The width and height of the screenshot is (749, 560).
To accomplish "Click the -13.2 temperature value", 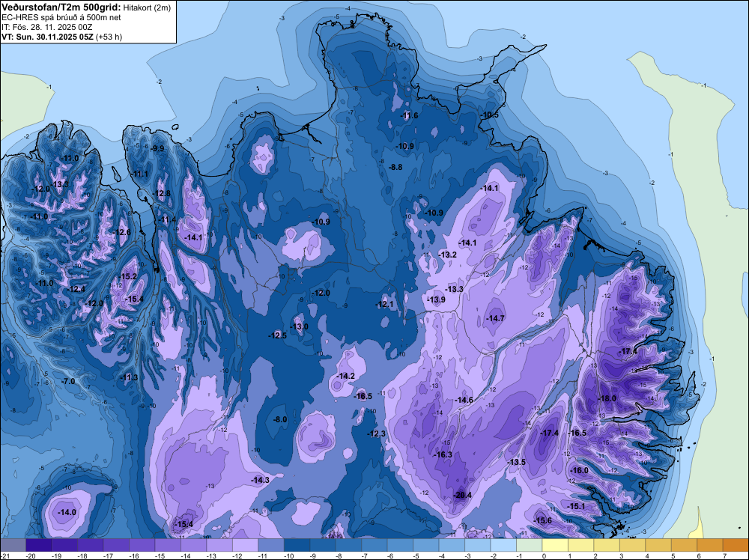I will click(x=448, y=255).
